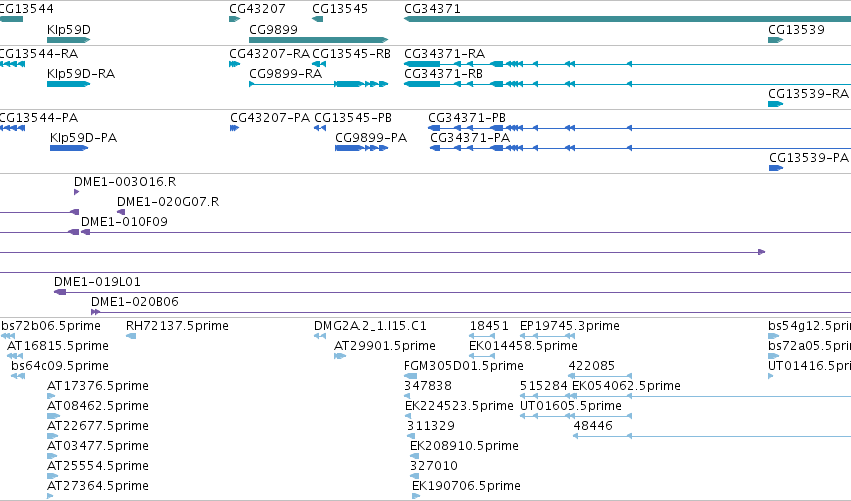Click EST label AT22677.5prime
The width and height of the screenshot is (851, 501).
tap(98, 426)
